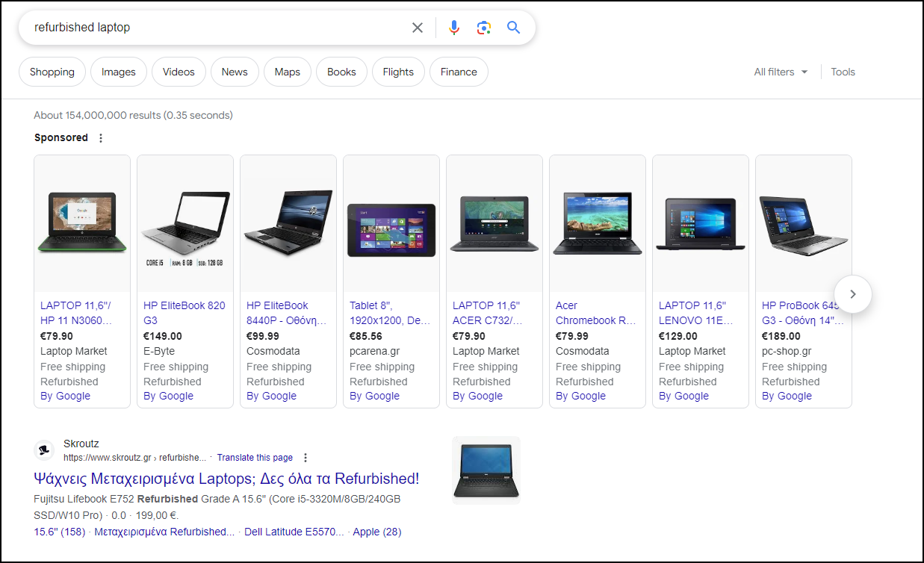Open the HP EliteBook 820 G3 product image
Image resolution: width=924 pixels, height=563 pixels.
pyautogui.click(x=185, y=223)
